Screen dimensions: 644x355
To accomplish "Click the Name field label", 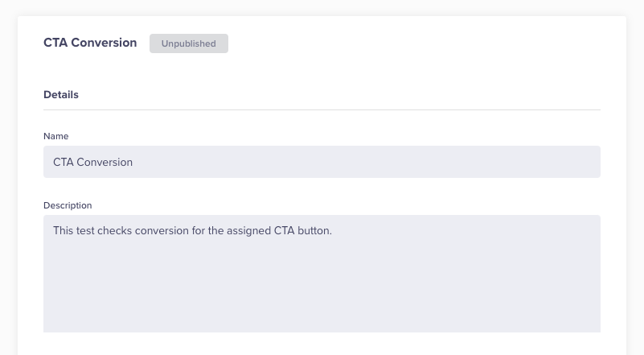I will (x=55, y=136).
